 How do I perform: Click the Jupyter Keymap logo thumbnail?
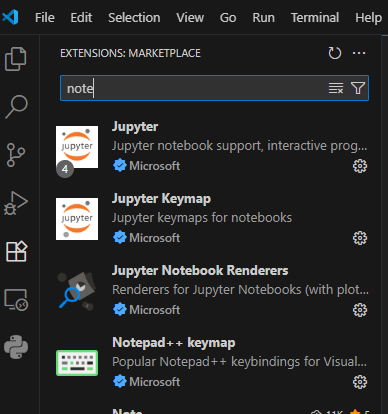tap(77, 219)
